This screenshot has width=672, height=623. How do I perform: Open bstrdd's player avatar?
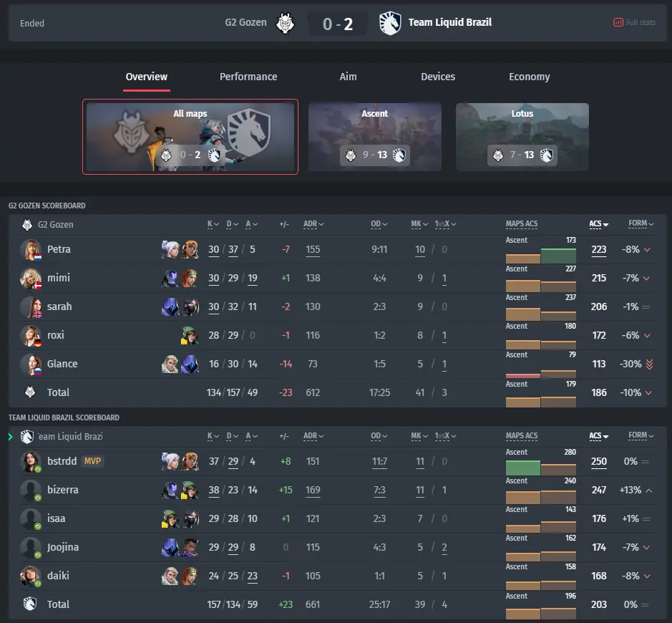(x=31, y=461)
